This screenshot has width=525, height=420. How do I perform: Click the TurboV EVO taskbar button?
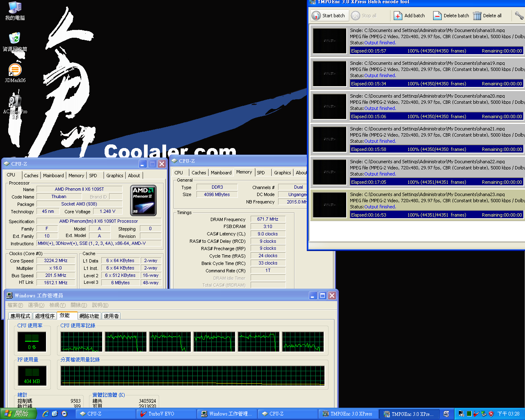pyautogui.click(x=166, y=414)
